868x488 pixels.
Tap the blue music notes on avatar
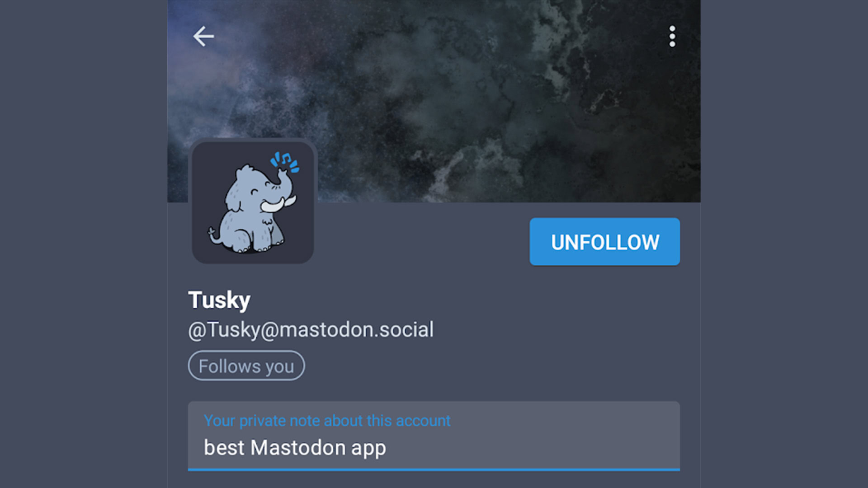285,162
